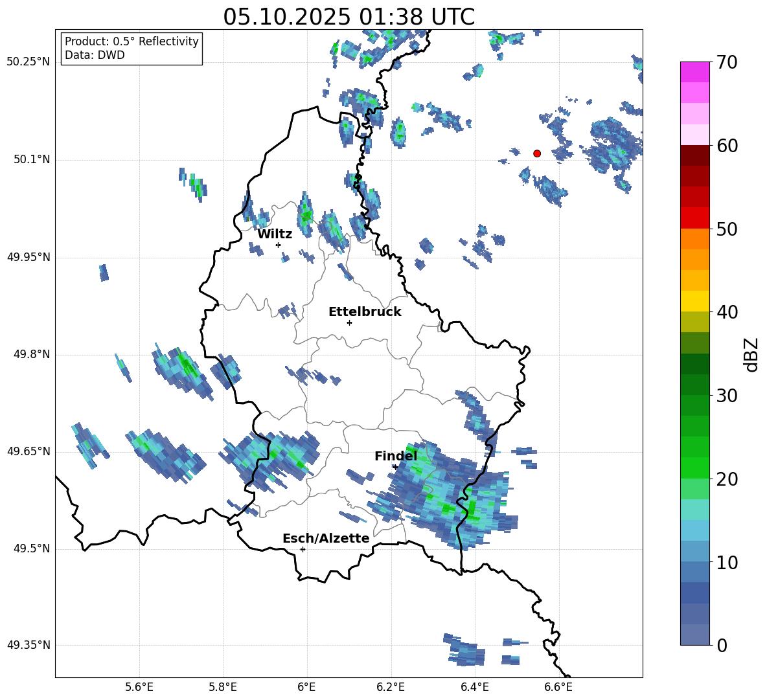This screenshot has width=767, height=700.
Task: Pick the yellow colorbar segment at 40
Action: (x=694, y=301)
